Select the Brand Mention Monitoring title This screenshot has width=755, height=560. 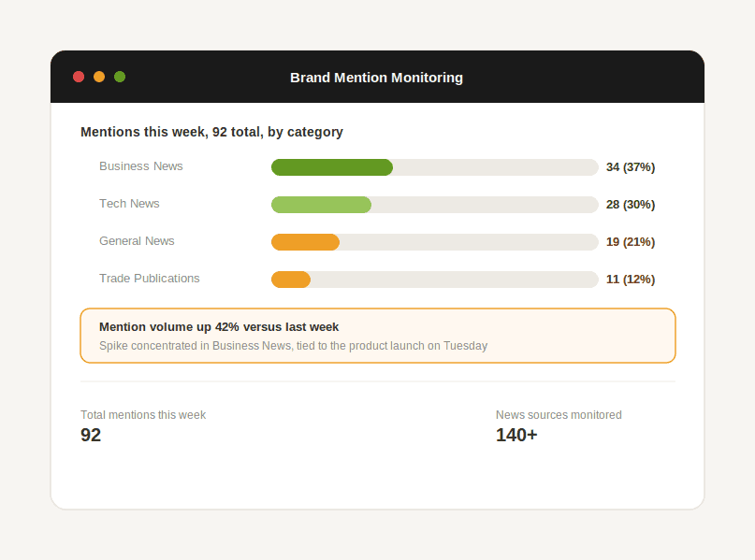pyautogui.click(x=376, y=78)
